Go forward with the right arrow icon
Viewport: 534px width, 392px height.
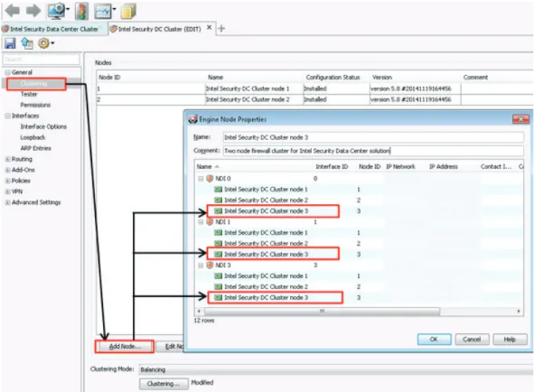point(33,11)
